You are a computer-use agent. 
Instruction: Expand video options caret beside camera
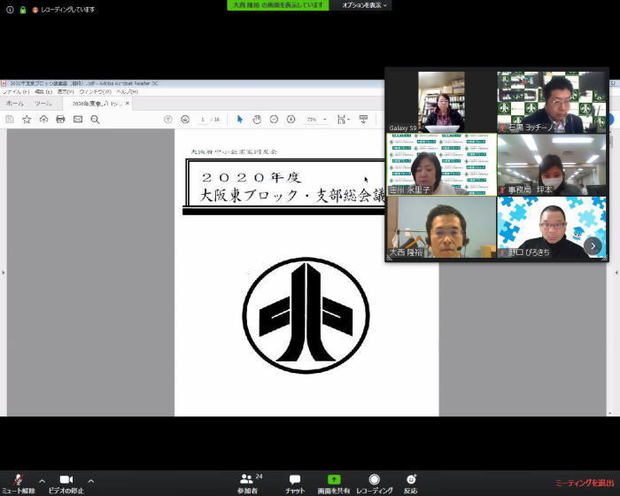(91, 481)
